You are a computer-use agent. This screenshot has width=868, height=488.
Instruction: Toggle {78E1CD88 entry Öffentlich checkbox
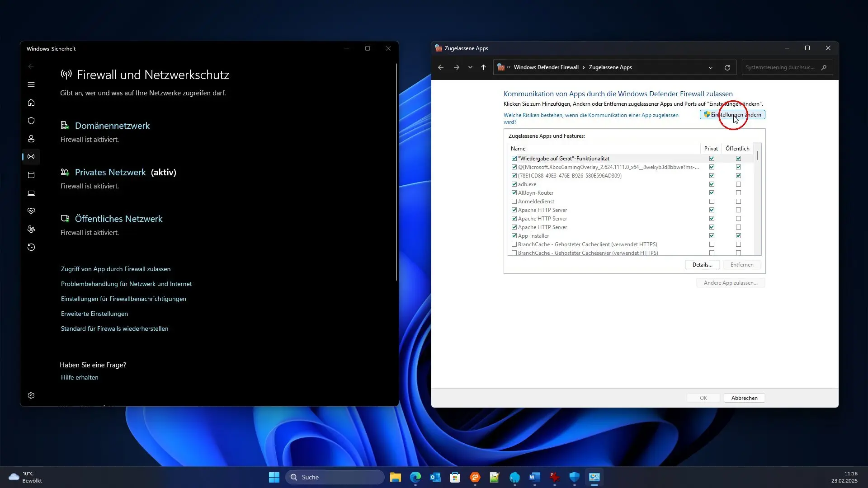pyautogui.click(x=738, y=176)
